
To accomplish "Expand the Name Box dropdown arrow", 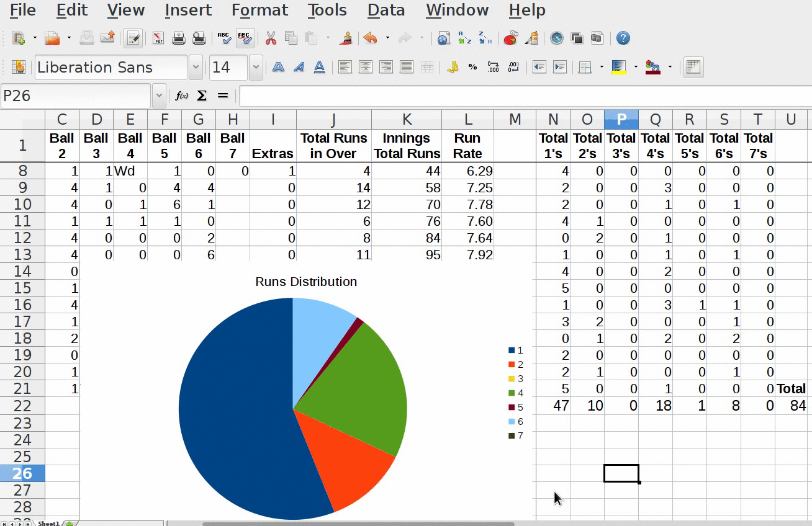I will (159, 96).
